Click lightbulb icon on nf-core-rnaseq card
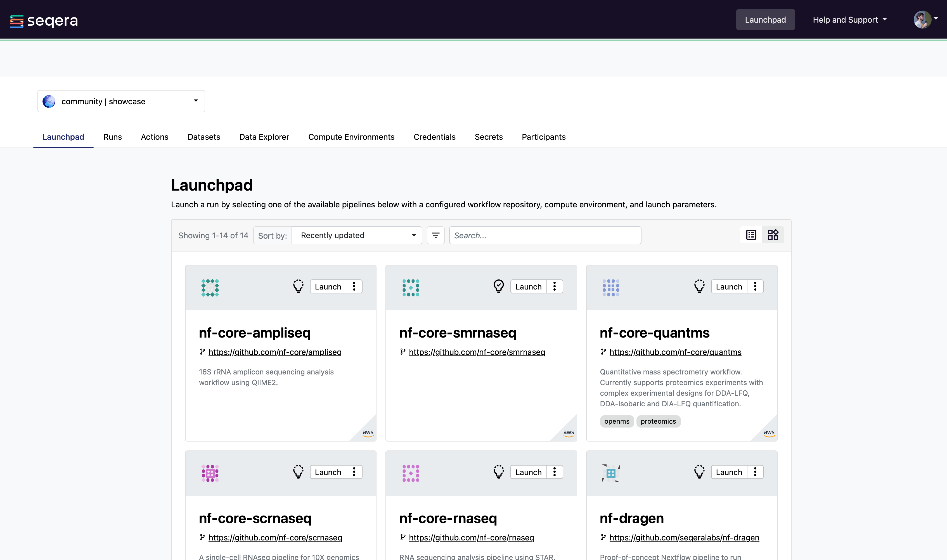The height and width of the screenshot is (560, 947). (x=499, y=472)
